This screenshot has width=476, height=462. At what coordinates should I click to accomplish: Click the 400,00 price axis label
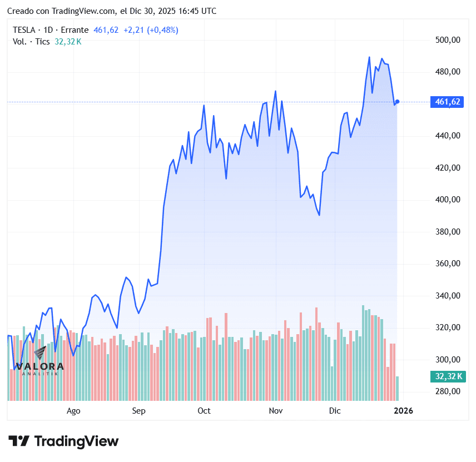[448, 200]
